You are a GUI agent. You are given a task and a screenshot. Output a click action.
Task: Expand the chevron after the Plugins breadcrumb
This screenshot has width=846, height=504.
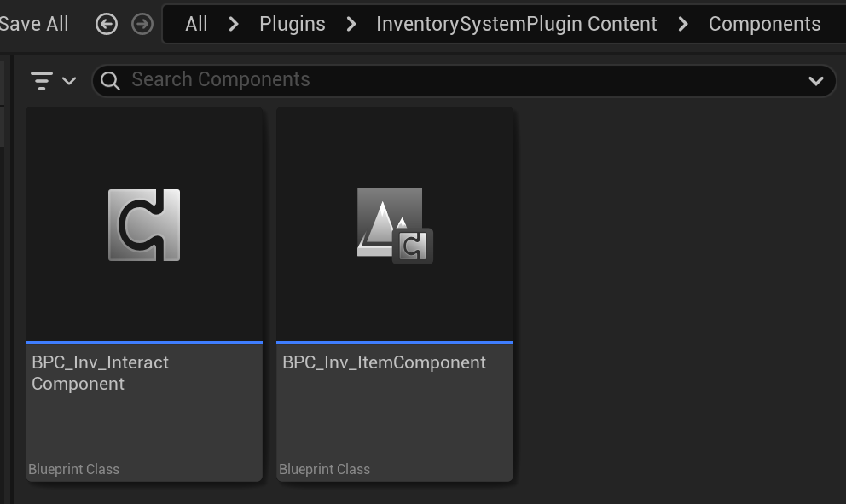(351, 24)
